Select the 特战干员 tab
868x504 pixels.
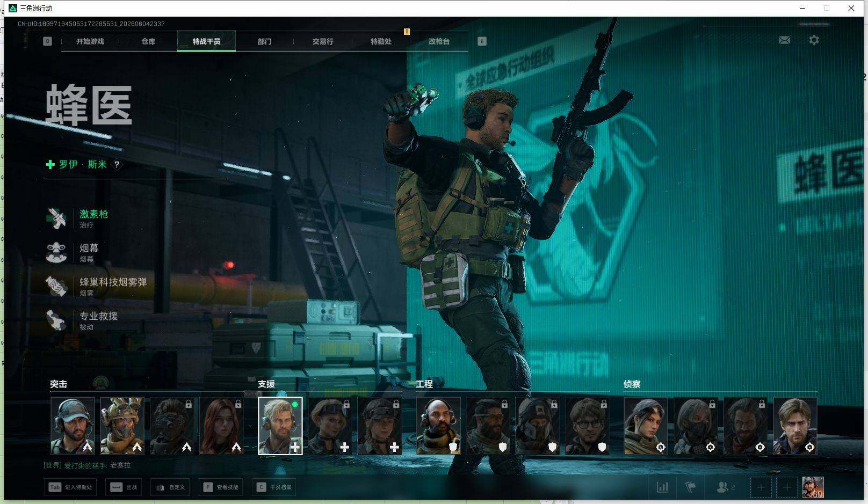pos(206,41)
